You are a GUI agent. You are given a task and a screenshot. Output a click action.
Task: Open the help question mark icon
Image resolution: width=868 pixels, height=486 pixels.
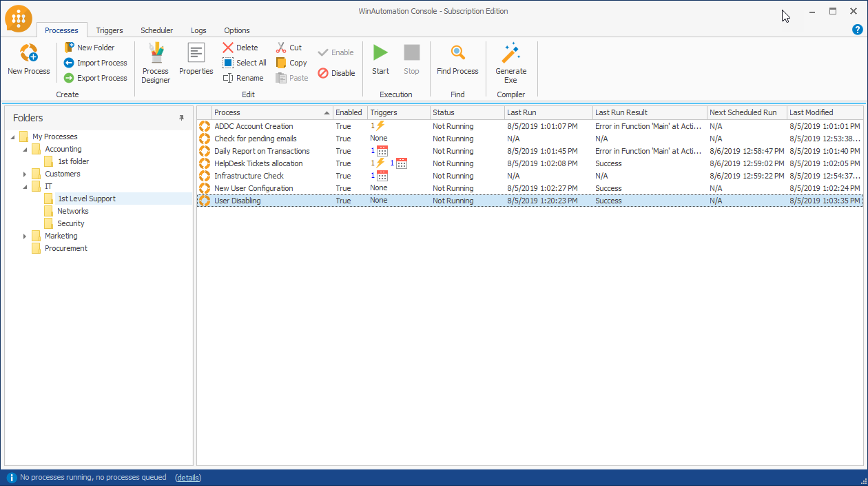pyautogui.click(x=857, y=30)
